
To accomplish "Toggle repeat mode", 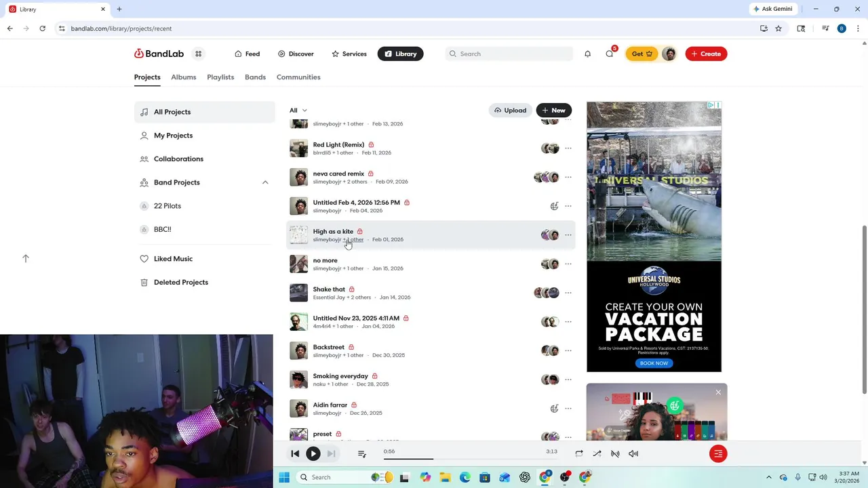I will pyautogui.click(x=578, y=453).
